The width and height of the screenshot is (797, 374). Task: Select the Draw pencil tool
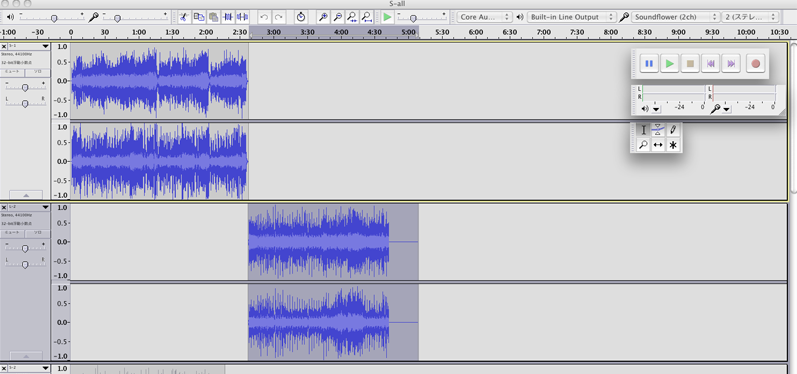673,130
